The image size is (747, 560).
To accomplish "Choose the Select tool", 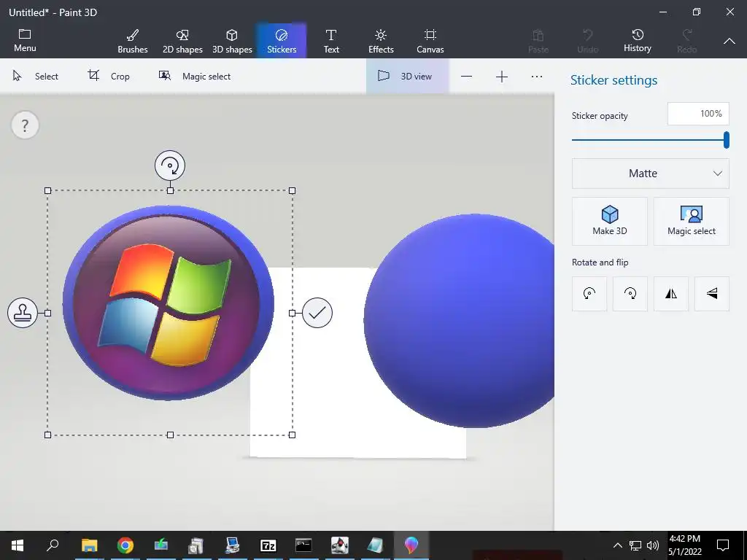I will tap(35, 76).
